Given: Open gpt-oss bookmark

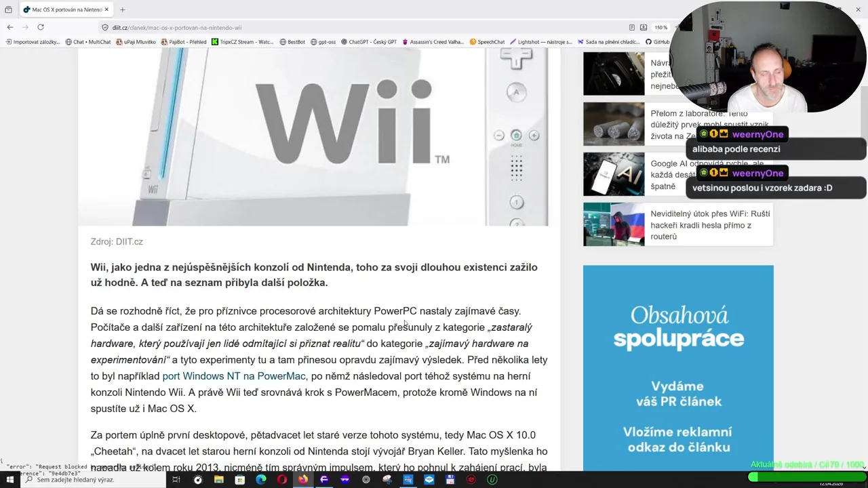Looking at the screenshot, I should (x=323, y=42).
